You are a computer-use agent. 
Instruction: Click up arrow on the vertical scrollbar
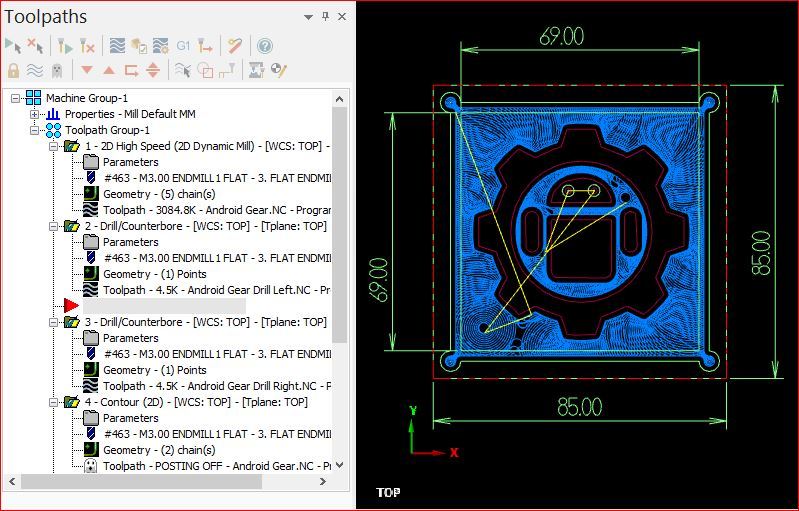tap(340, 99)
